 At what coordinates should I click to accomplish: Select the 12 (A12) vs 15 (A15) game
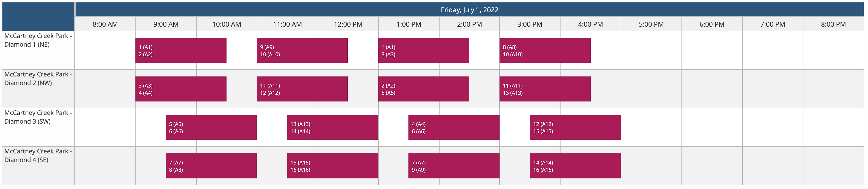575,127
